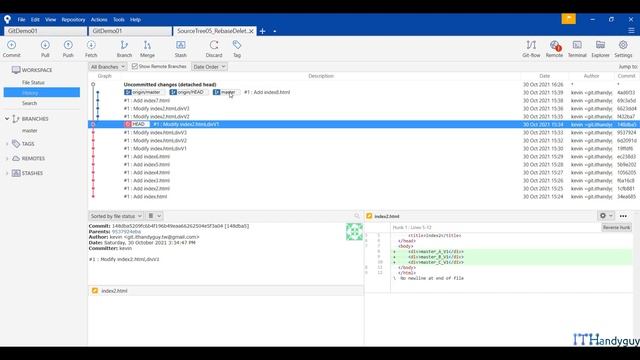This screenshot has height=360, width=640.
Task: Click the Description column header
Action: click(x=321, y=76)
